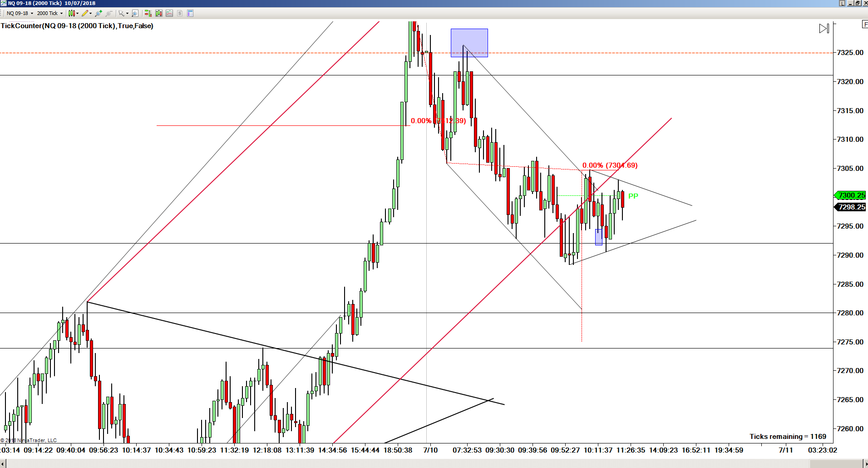Click the zoom out magnifier icon
This screenshot has height=468, width=868.
point(109,13)
